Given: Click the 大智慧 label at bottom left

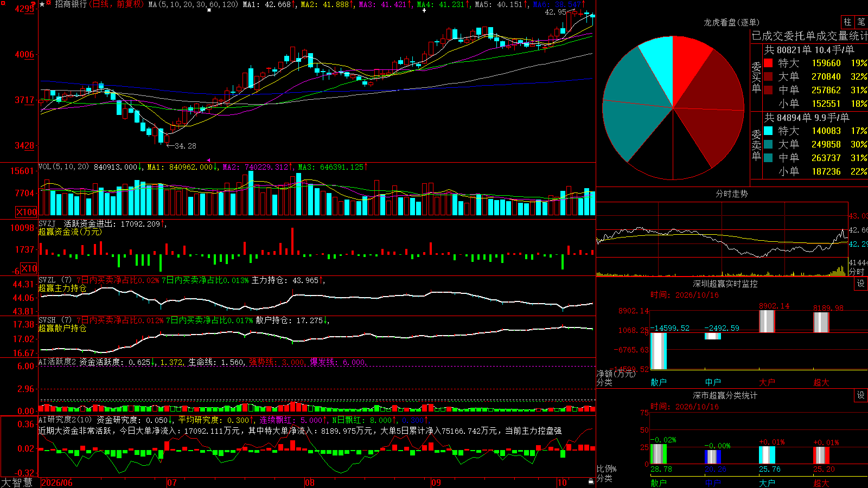Looking at the screenshot, I should (x=17, y=483).
